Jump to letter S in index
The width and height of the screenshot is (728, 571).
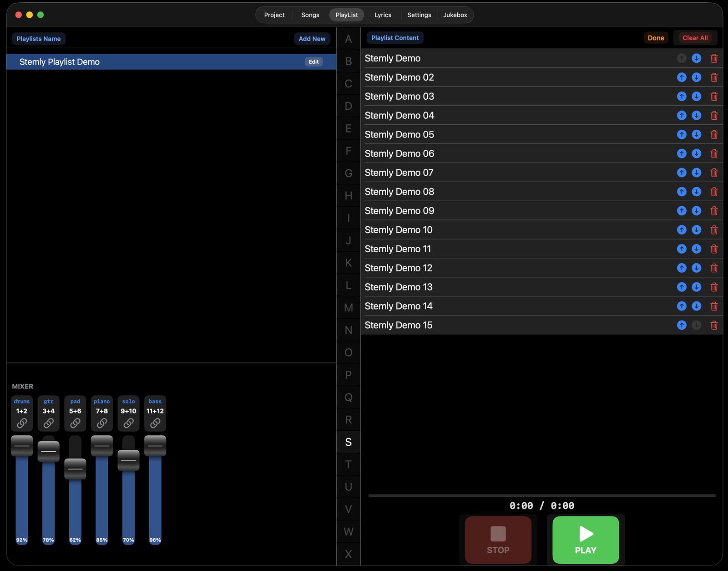(349, 442)
